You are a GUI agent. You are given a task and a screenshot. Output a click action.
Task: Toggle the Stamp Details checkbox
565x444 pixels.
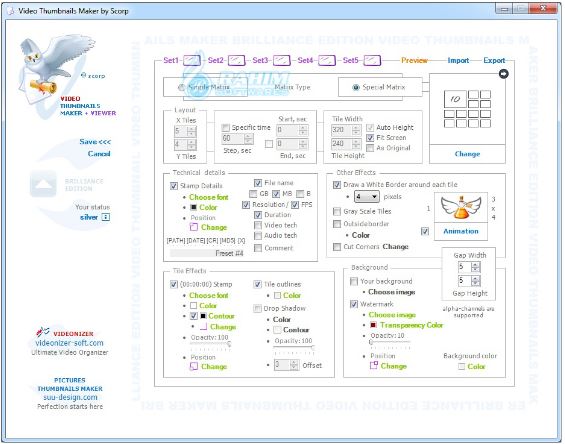[174, 186]
